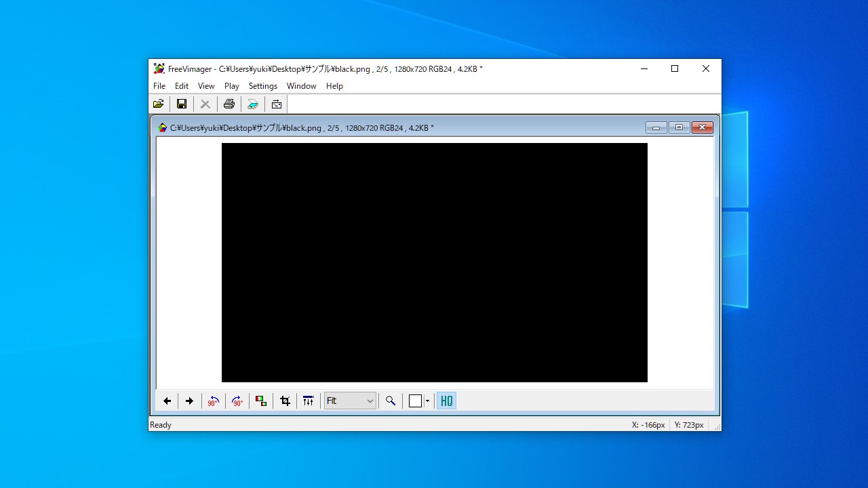Click the magnifier zoom icon

(391, 401)
